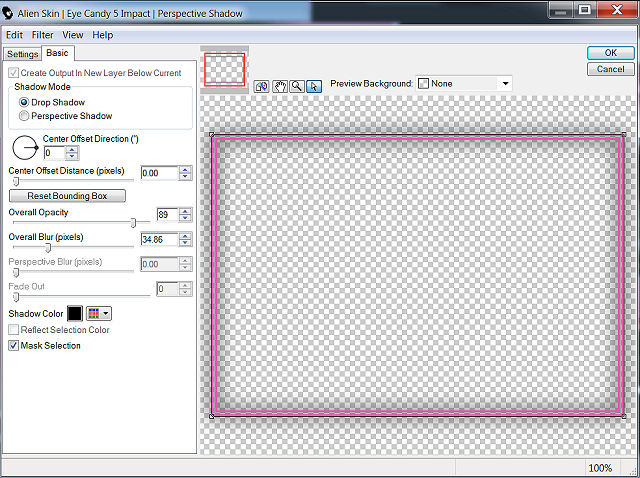Decrease Overall Opacity spinner value
This screenshot has height=478, width=640.
185,218
